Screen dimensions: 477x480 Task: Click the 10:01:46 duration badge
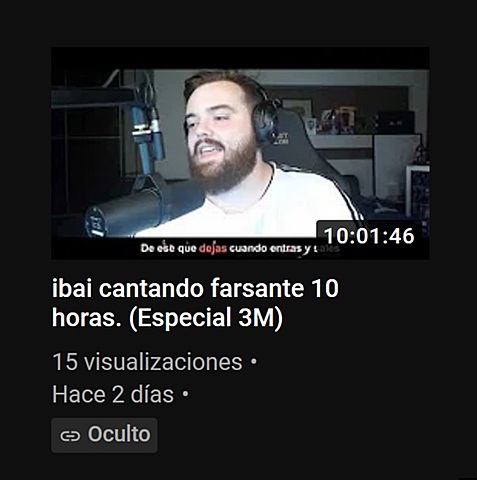coord(369,236)
